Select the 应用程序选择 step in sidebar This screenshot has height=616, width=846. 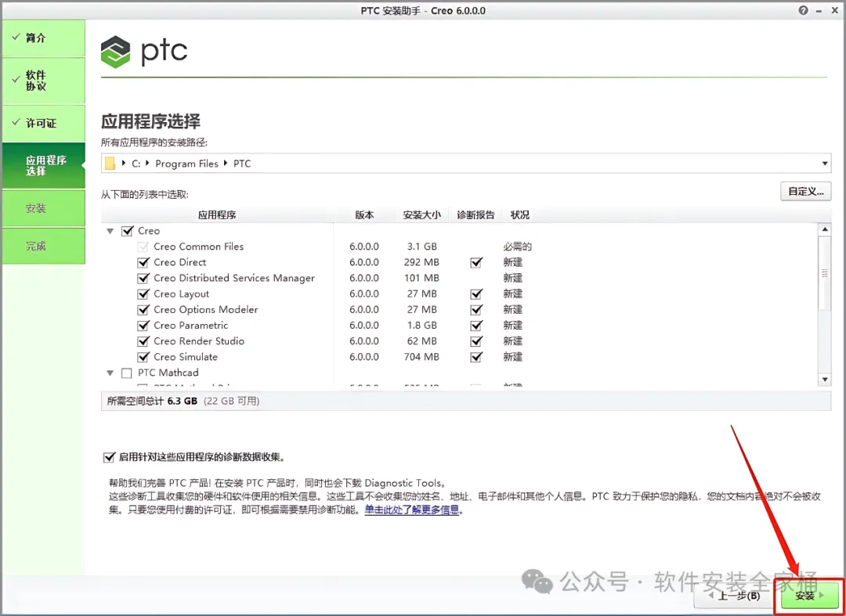[43, 165]
